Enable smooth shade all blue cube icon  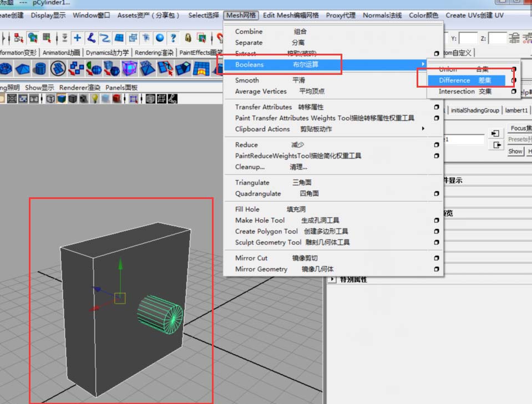62,99
